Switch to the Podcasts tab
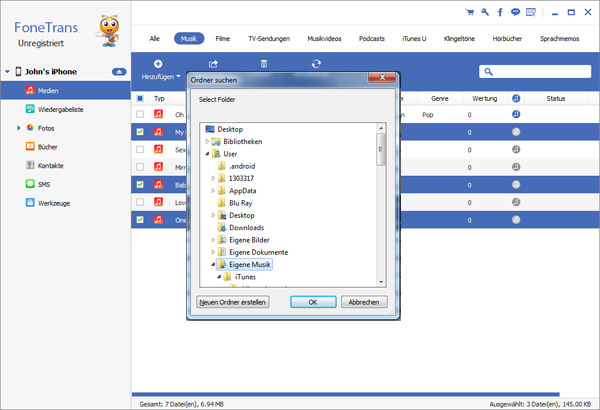The image size is (600, 410). [x=372, y=39]
